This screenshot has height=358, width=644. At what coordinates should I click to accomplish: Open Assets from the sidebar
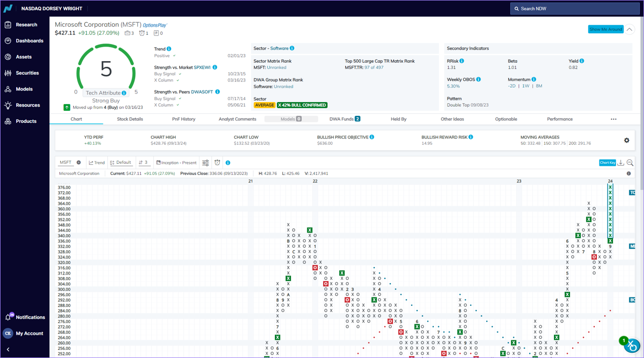pos(19,57)
